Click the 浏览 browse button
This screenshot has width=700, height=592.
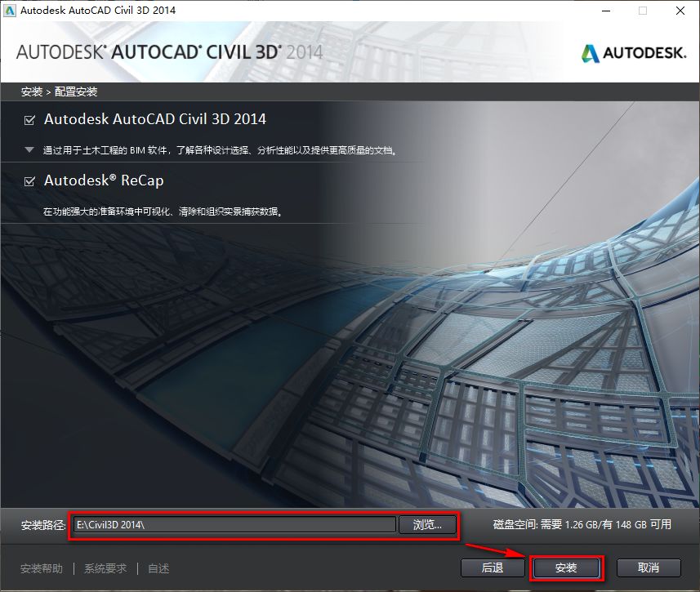tap(427, 526)
